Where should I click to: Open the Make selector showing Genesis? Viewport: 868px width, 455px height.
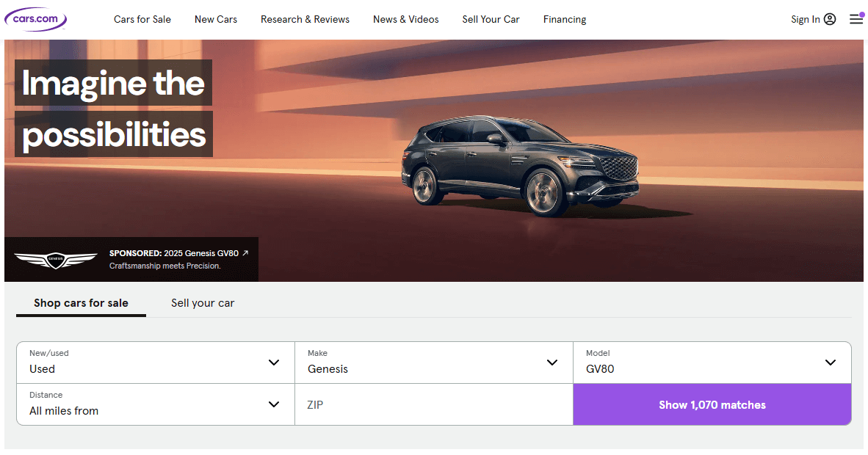pyautogui.click(x=426, y=363)
